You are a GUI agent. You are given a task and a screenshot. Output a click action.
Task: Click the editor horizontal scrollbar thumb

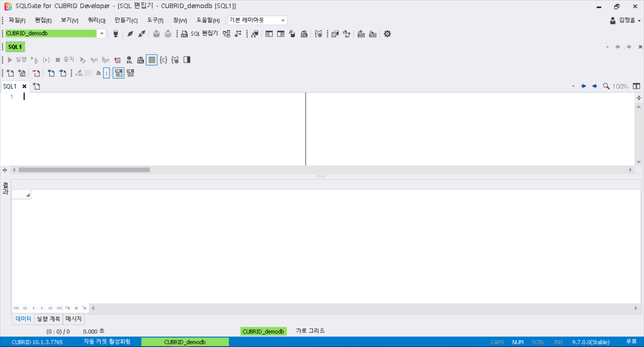pos(84,170)
